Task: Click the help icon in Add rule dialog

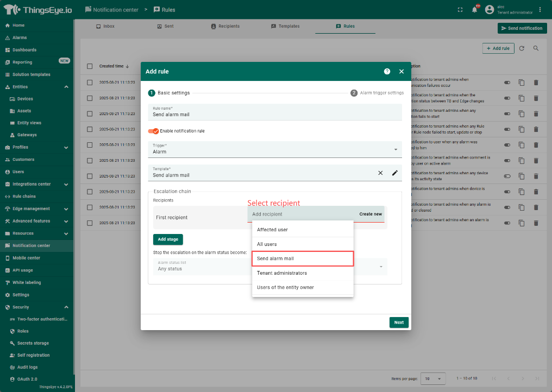Action: 387,72
